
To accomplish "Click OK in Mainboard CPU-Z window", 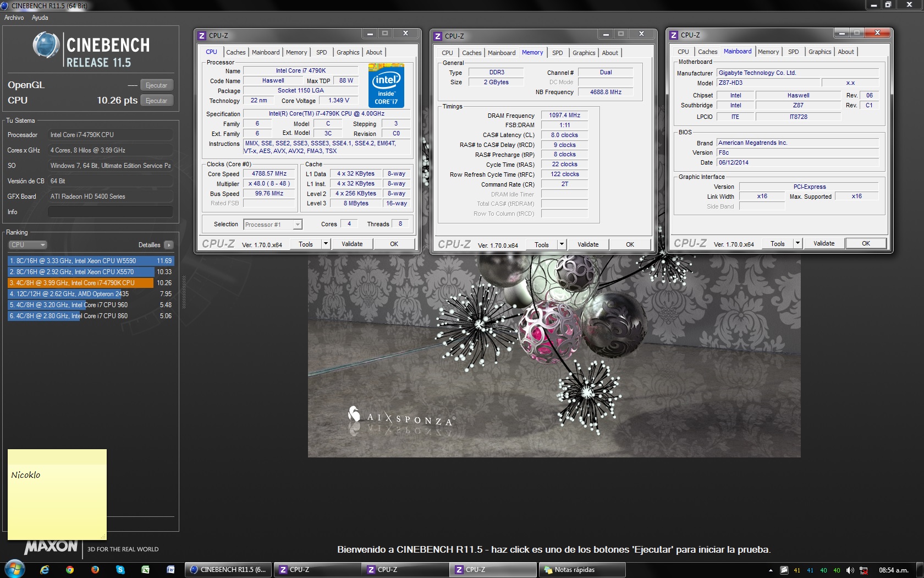I will point(866,243).
